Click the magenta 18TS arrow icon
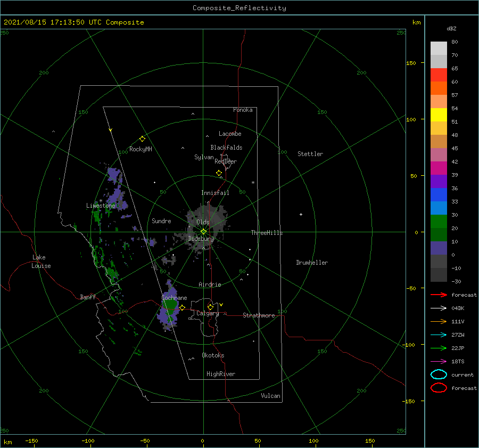This screenshot has width=479, height=448. (439, 362)
